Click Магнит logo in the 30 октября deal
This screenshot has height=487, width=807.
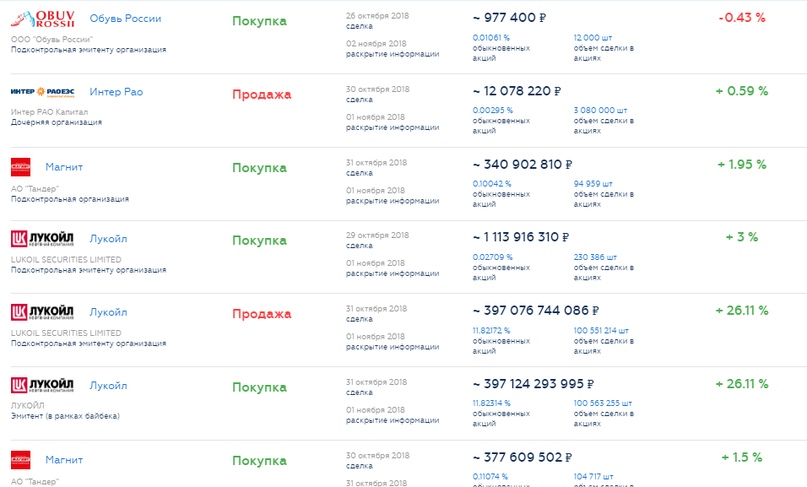[x=21, y=460]
